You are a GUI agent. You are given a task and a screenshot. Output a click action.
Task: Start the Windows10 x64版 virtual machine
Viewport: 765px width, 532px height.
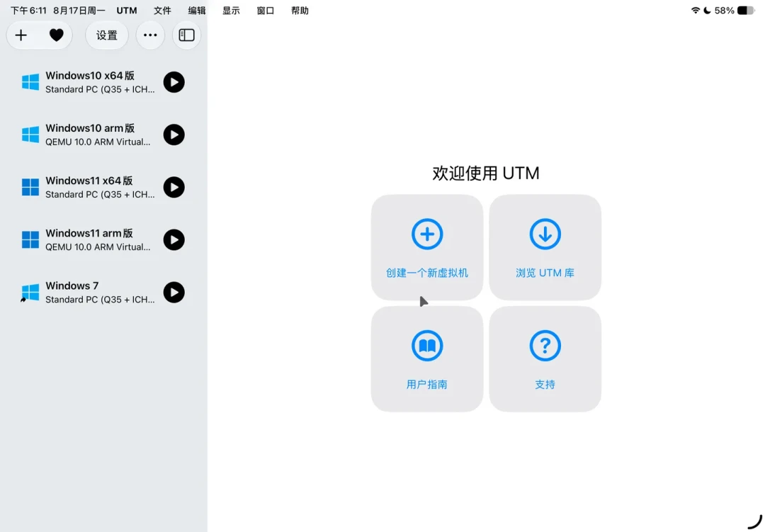pyautogui.click(x=174, y=82)
